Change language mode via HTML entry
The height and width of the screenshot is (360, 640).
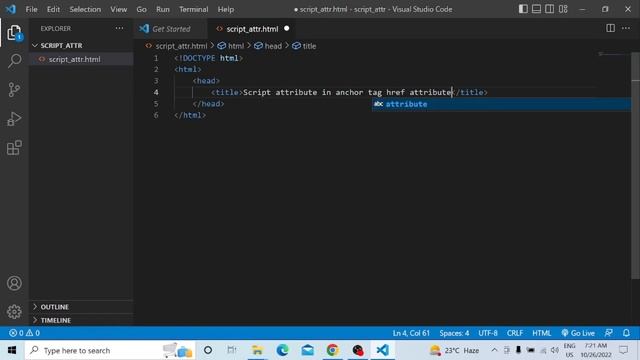click(x=542, y=333)
